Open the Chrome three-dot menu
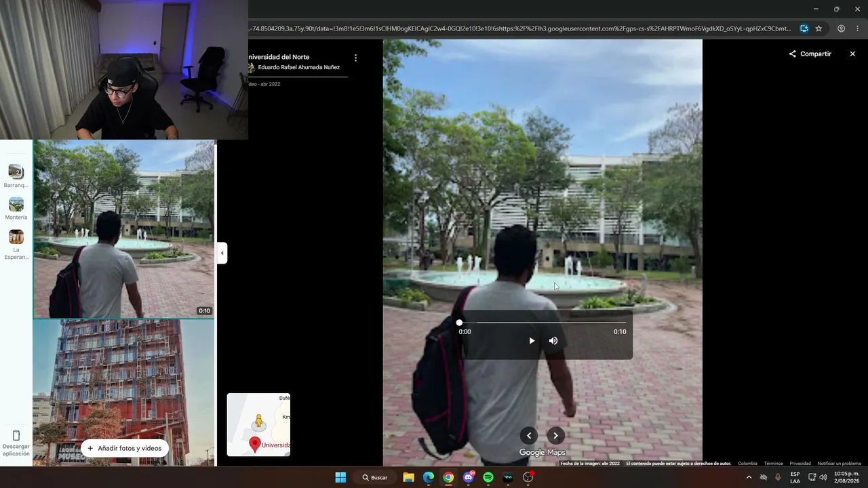 point(857,28)
